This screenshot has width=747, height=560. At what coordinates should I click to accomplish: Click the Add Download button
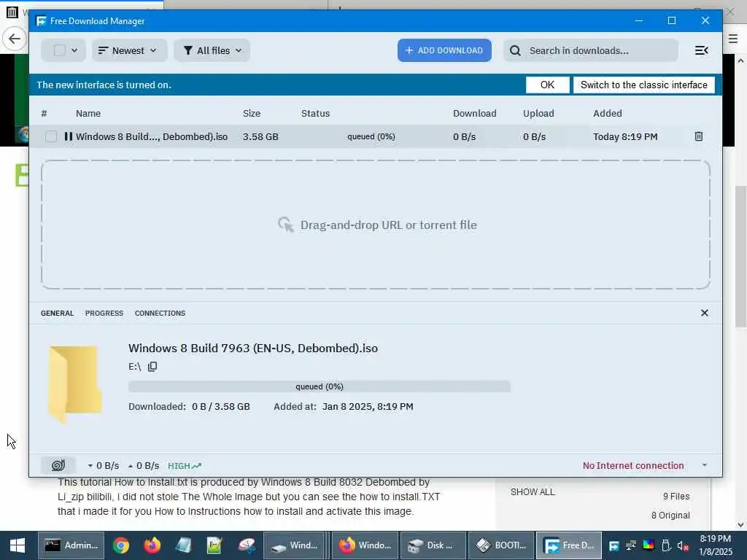tap(444, 50)
